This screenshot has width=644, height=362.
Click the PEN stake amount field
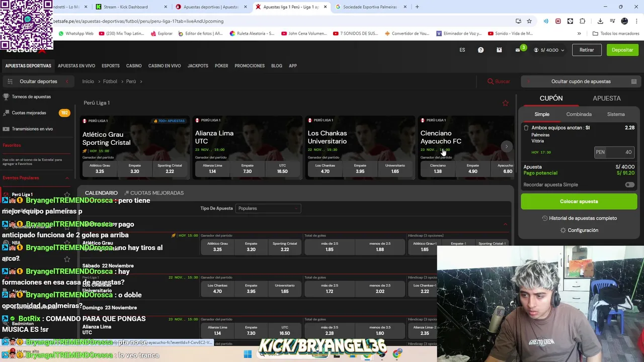614,152
